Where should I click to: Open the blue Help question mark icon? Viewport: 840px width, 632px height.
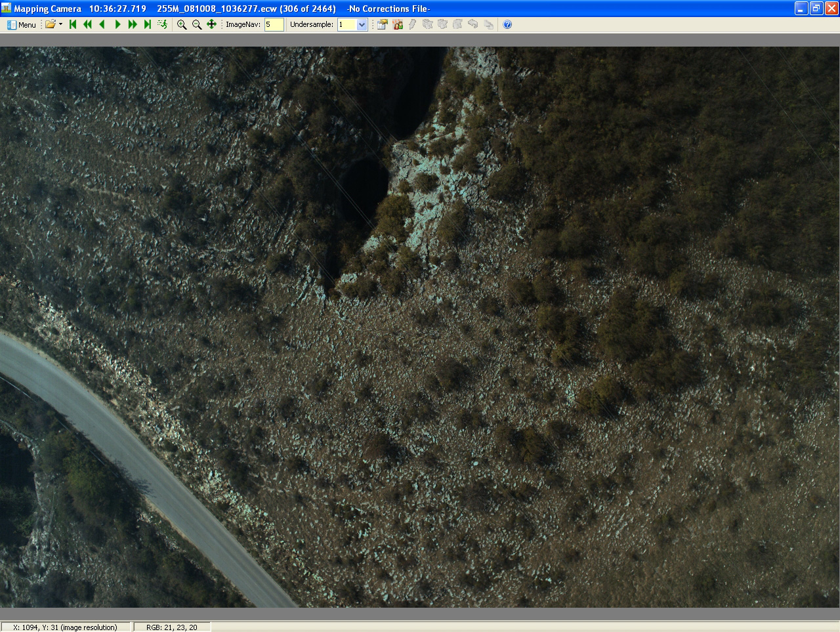pyautogui.click(x=507, y=24)
